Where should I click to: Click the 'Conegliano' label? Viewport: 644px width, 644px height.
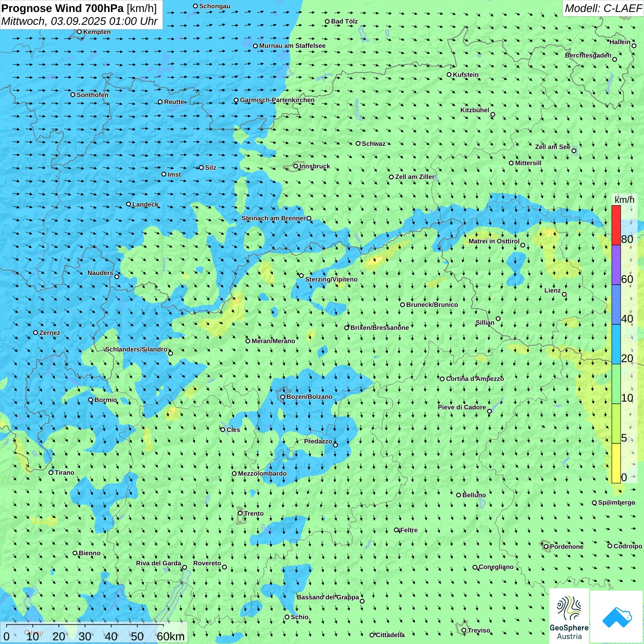pos(496,567)
